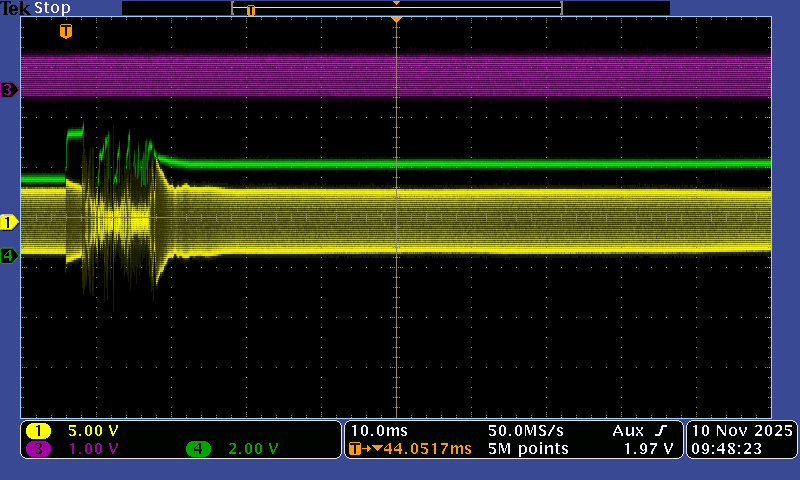Click the 10 Nov 2025 date display
Screen dimensions: 800x480
[741, 431]
